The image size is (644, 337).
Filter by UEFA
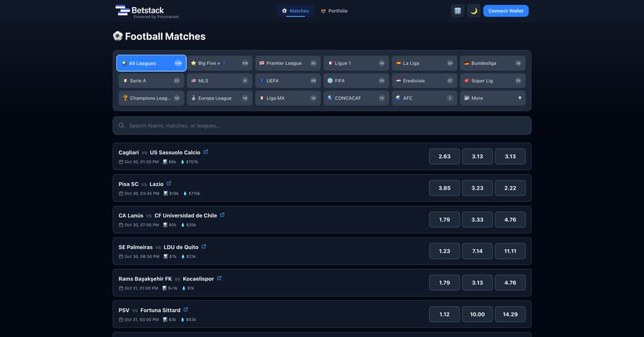pos(287,81)
